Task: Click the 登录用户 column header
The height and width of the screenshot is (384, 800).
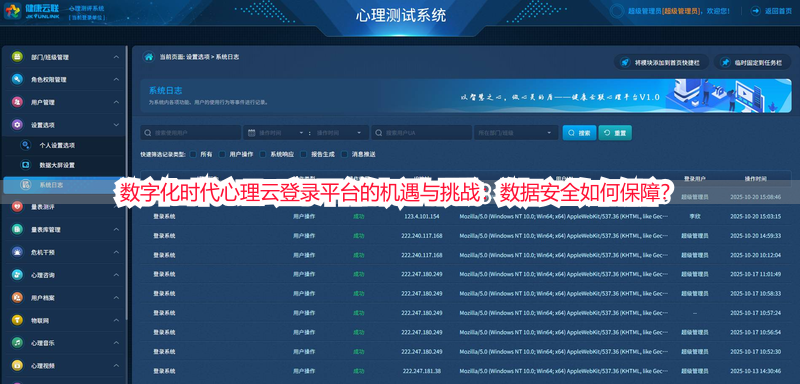Action: click(694, 178)
